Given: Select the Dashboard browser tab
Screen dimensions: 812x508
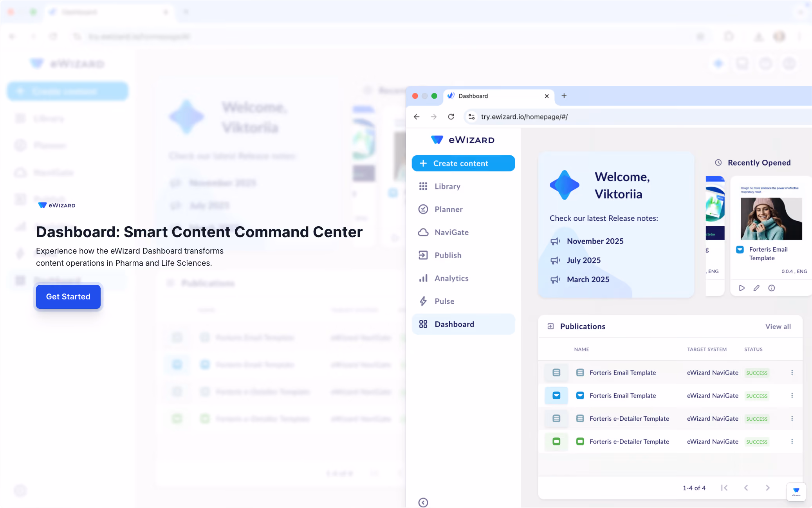Looking at the screenshot, I should (498, 96).
